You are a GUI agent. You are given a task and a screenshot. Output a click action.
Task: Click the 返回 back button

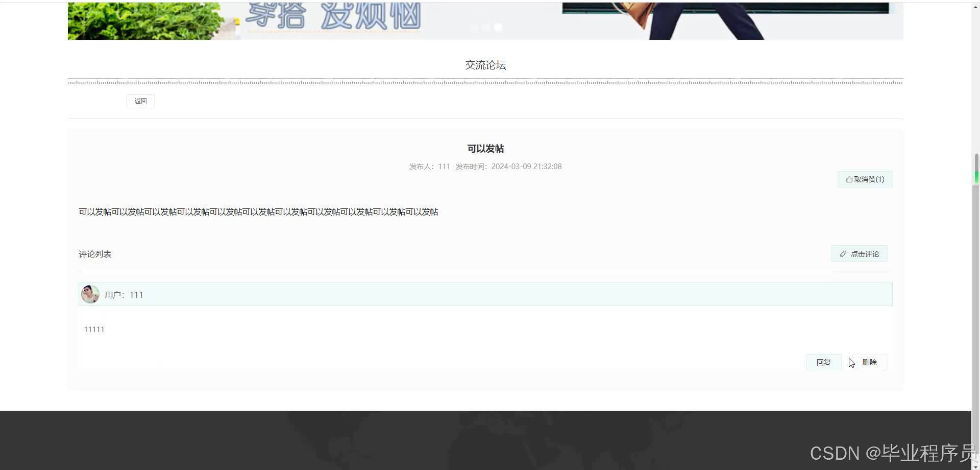point(140,101)
